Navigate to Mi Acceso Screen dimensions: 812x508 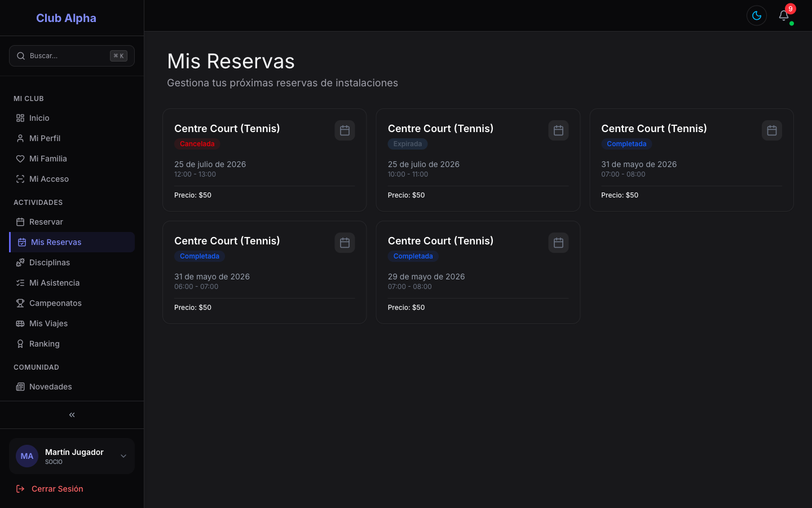(72, 179)
